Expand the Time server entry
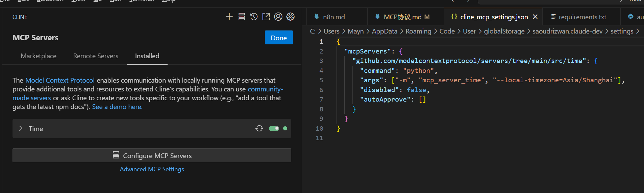The height and width of the screenshot is (193, 644). [21, 128]
